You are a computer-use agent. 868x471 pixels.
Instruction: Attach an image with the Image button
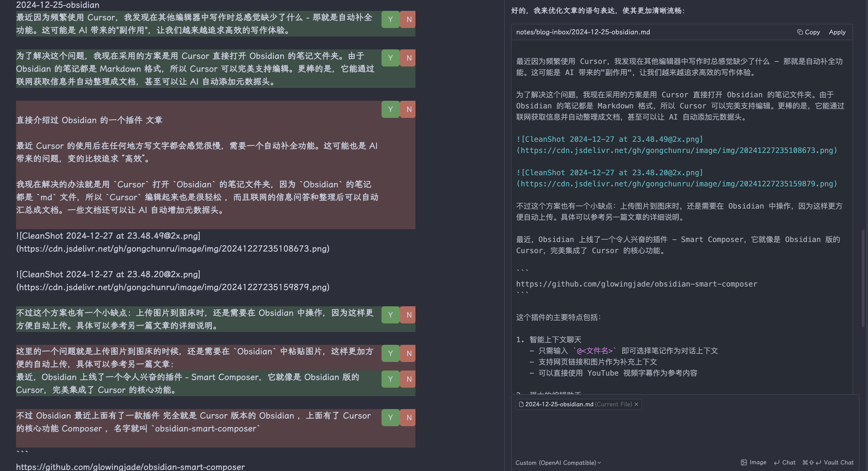754,462
